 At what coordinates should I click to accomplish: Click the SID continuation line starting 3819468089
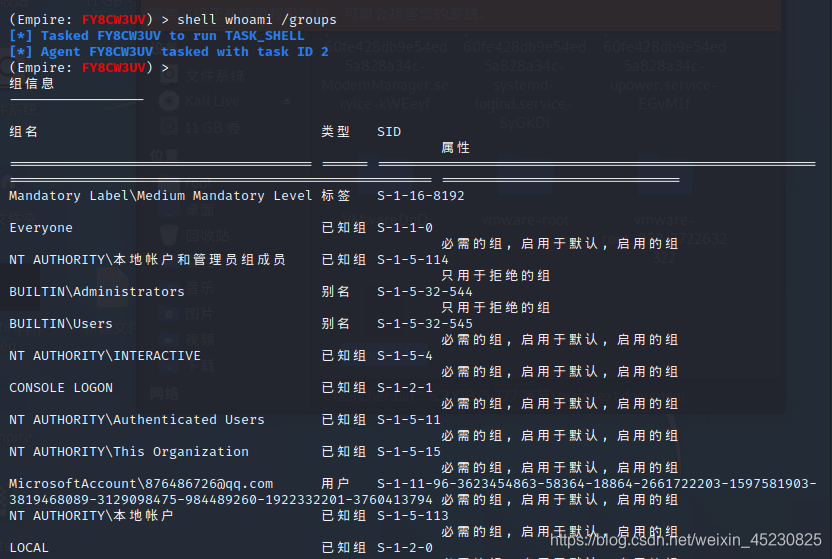tap(221, 500)
